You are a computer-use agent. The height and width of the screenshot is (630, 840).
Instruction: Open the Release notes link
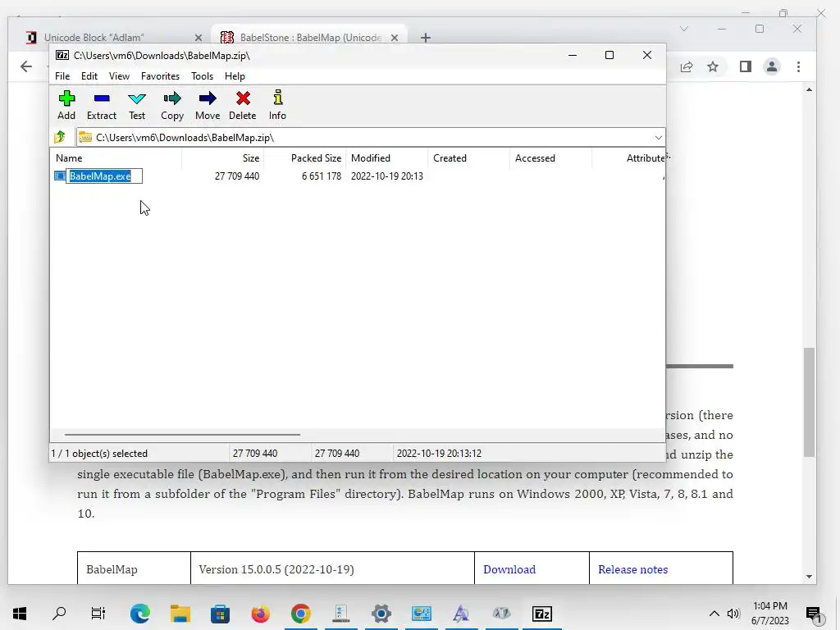pos(632,569)
